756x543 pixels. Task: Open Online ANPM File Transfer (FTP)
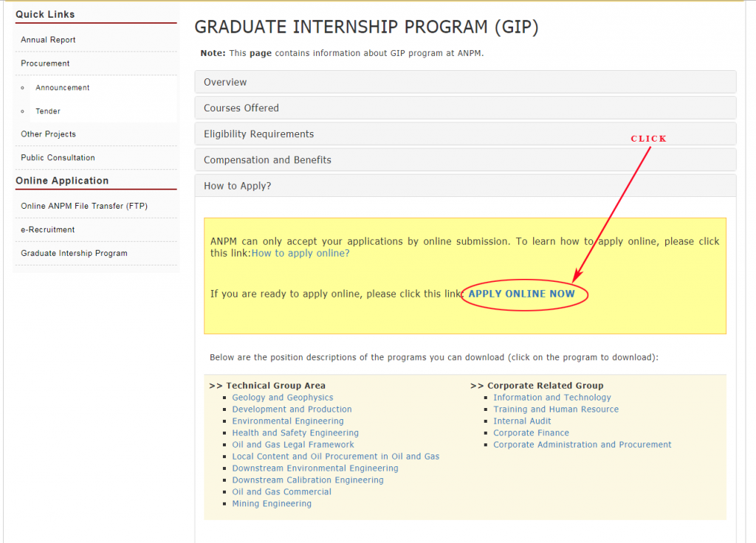tap(84, 206)
